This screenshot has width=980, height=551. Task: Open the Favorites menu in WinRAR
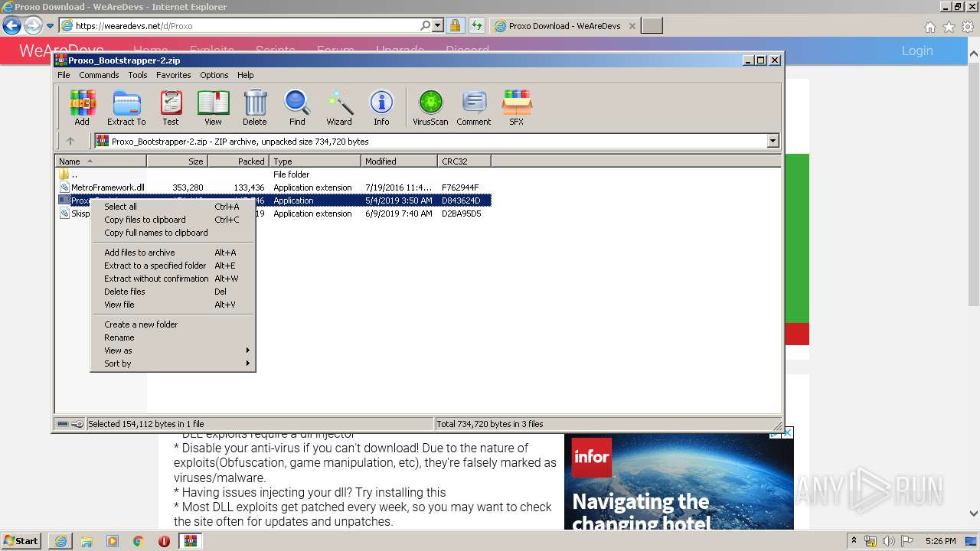click(x=174, y=75)
